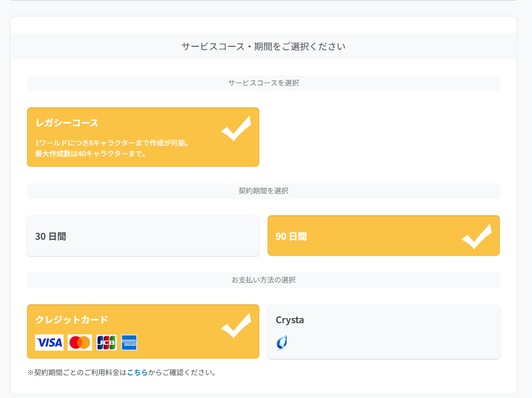Select Crysta as the payment method

click(x=383, y=331)
